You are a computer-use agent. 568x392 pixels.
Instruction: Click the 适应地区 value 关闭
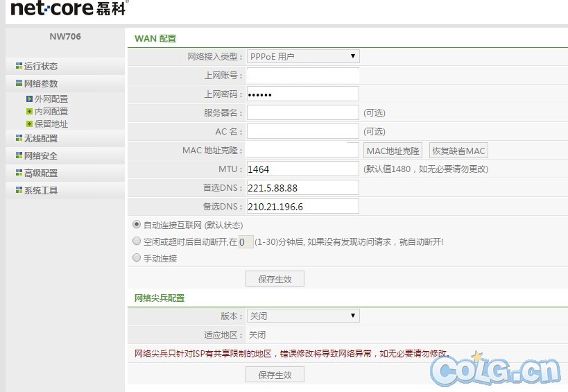click(x=257, y=334)
